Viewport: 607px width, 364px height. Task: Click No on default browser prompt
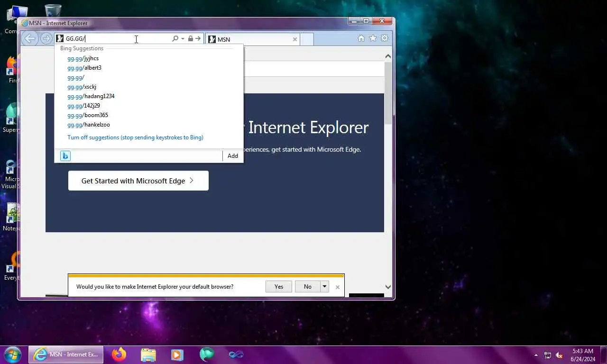(x=308, y=286)
